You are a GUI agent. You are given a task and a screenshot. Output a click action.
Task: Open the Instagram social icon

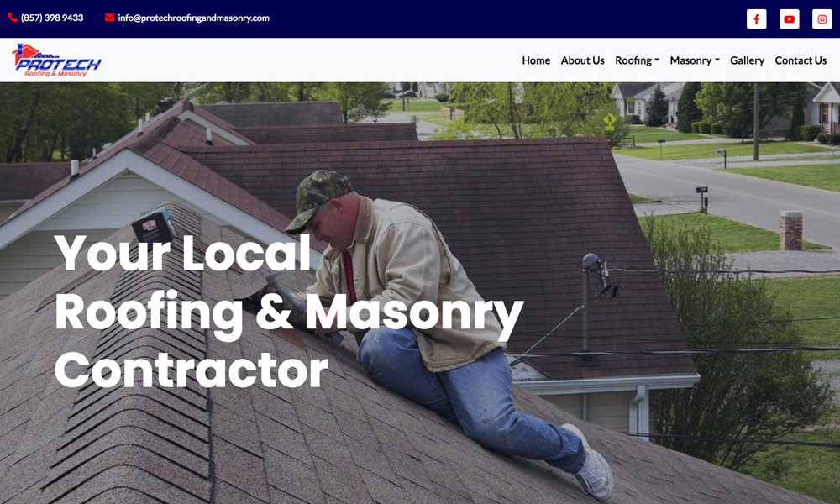coord(822,19)
